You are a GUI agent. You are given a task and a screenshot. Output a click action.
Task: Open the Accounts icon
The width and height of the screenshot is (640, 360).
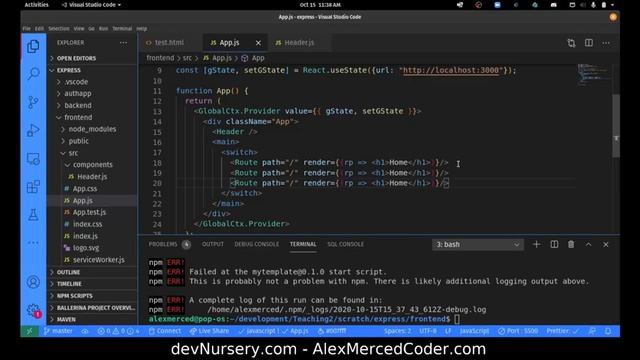click(x=33, y=282)
